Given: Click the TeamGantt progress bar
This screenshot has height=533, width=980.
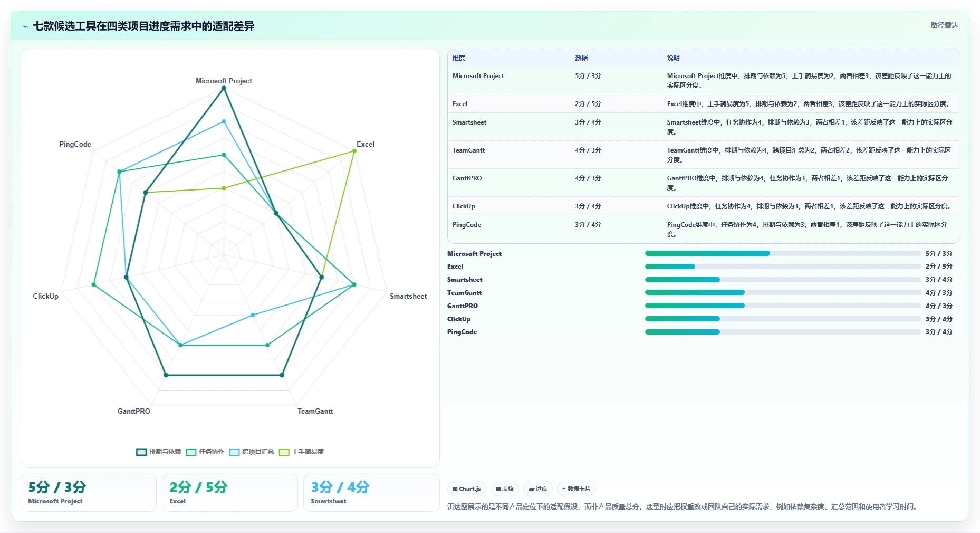Looking at the screenshot, I should (783, 292).
